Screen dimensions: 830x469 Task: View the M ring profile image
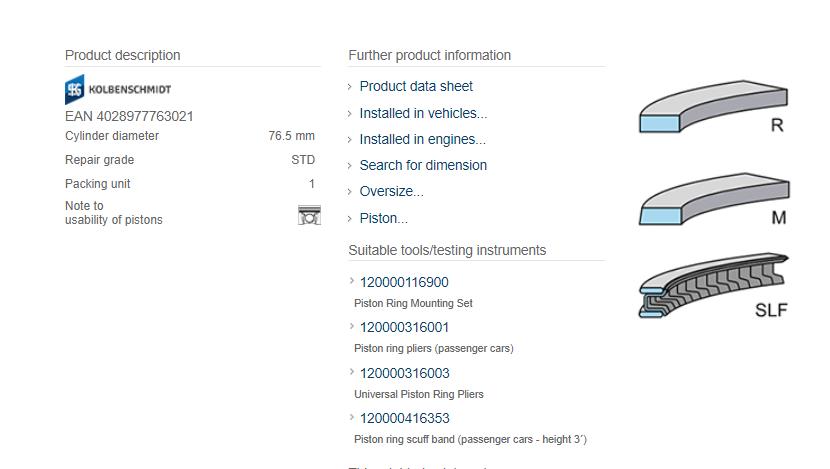tap(714, 199)
